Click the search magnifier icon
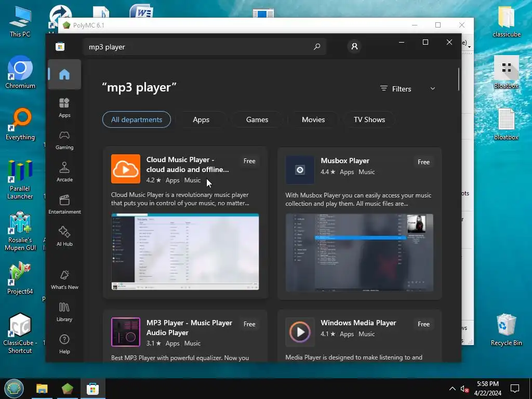Viewport: 532px width, 399px height. tap(316, 46)
